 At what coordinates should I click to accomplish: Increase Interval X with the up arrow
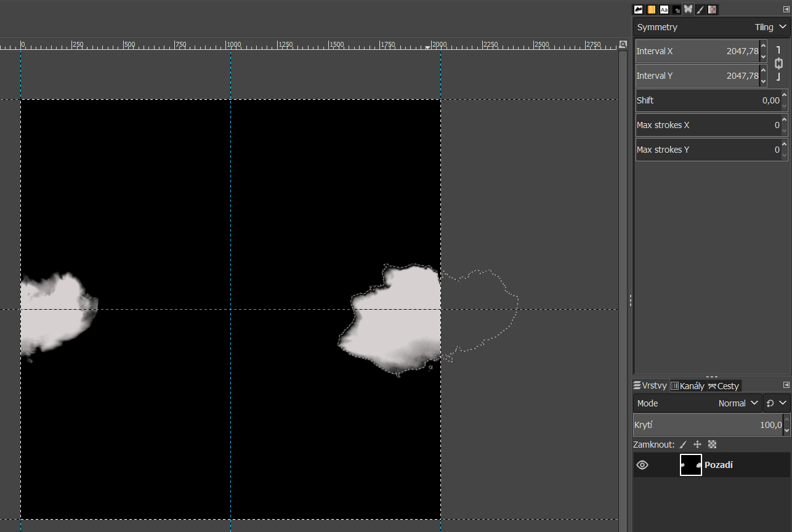764,46
